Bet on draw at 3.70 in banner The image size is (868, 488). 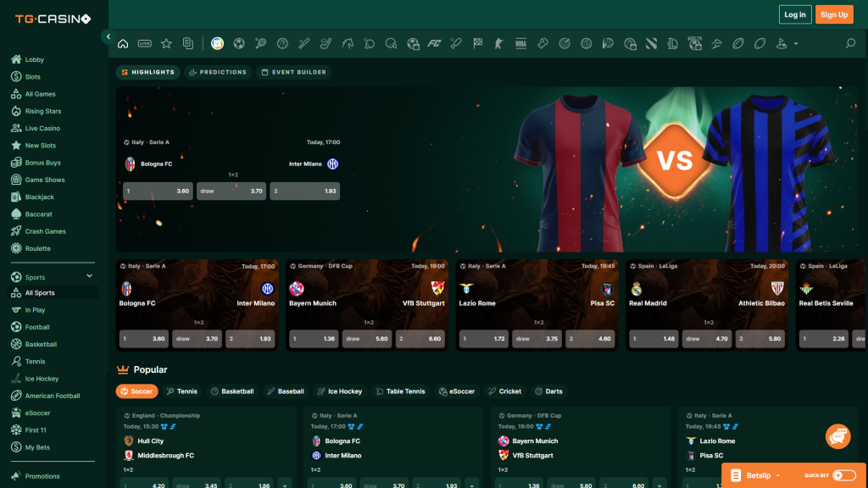pos(231,191)
